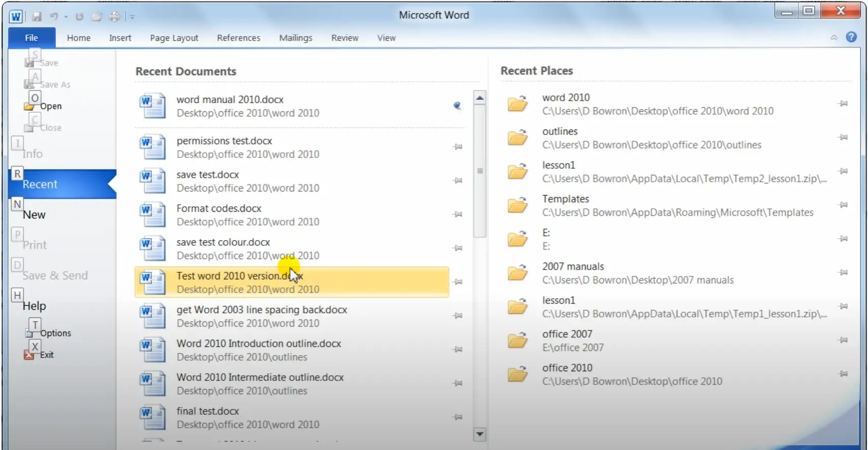Switch to the Page Layout tab
868x450 pixels.
(174, 38)
